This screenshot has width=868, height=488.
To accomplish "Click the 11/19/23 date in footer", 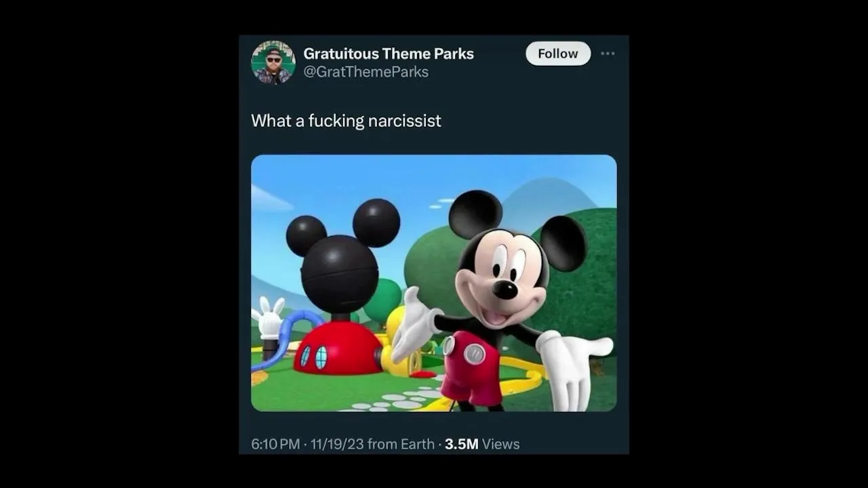I will click(x=337, y=444).
